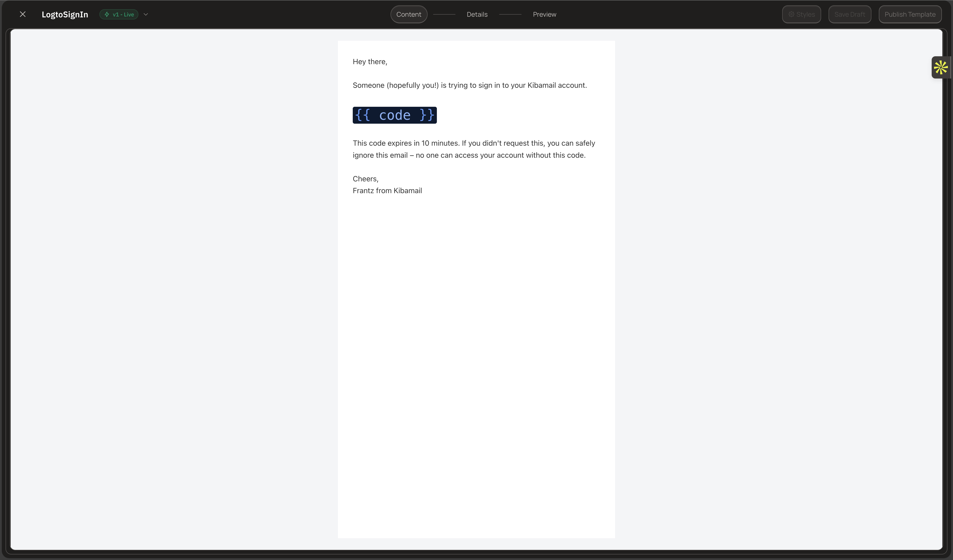Click the 'Hey there,' greeting line
The height and width of the screenshot is (560, 953).
coord(369,61)
